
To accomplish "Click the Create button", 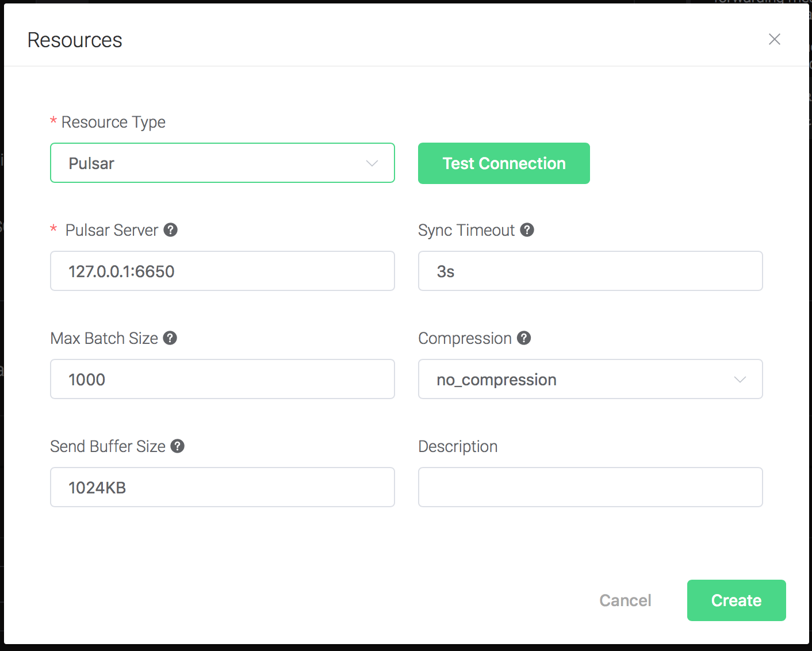I will point(737,600).
